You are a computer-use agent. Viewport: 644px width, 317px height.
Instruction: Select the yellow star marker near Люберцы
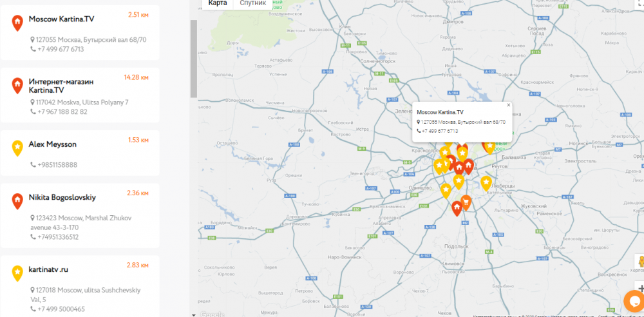(x=486, y=182)
